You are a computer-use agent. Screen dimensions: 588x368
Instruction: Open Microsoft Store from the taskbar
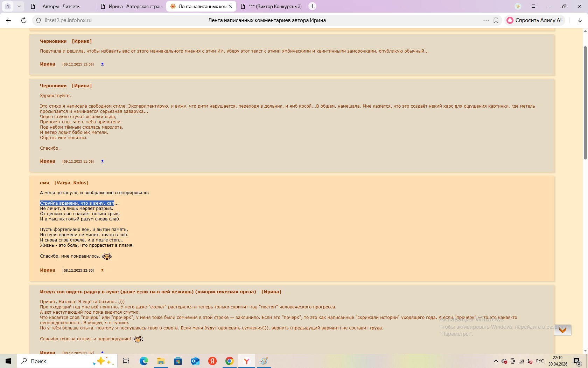pyautogui.click(x=178, y=361)
